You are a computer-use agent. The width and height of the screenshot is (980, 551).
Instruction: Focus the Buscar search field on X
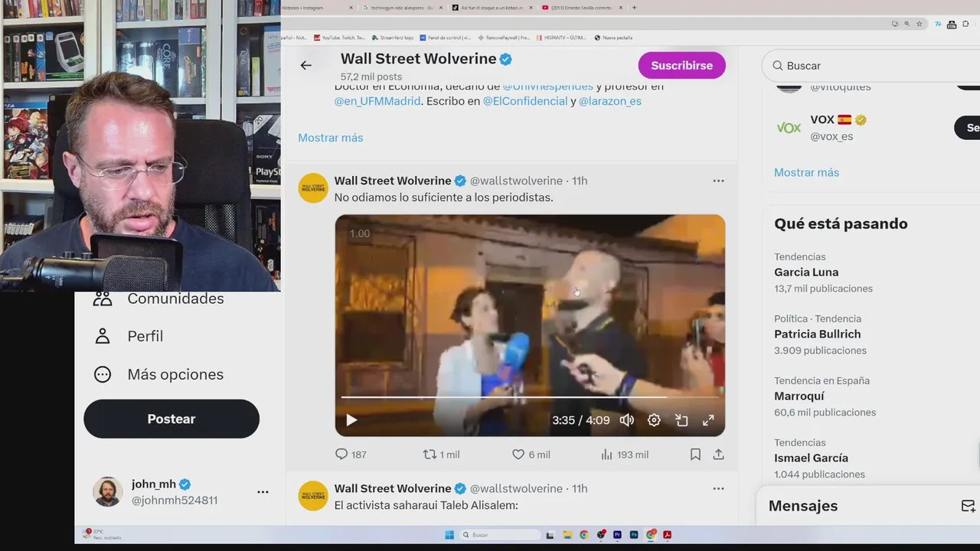point(873,66)
